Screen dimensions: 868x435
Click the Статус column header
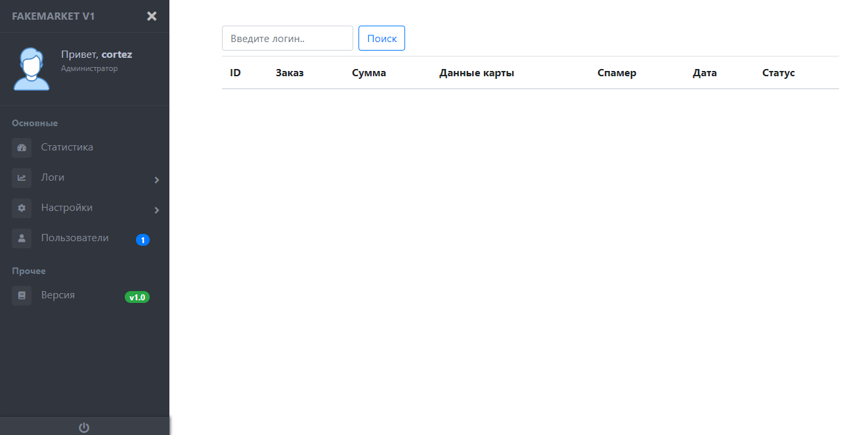778,73
